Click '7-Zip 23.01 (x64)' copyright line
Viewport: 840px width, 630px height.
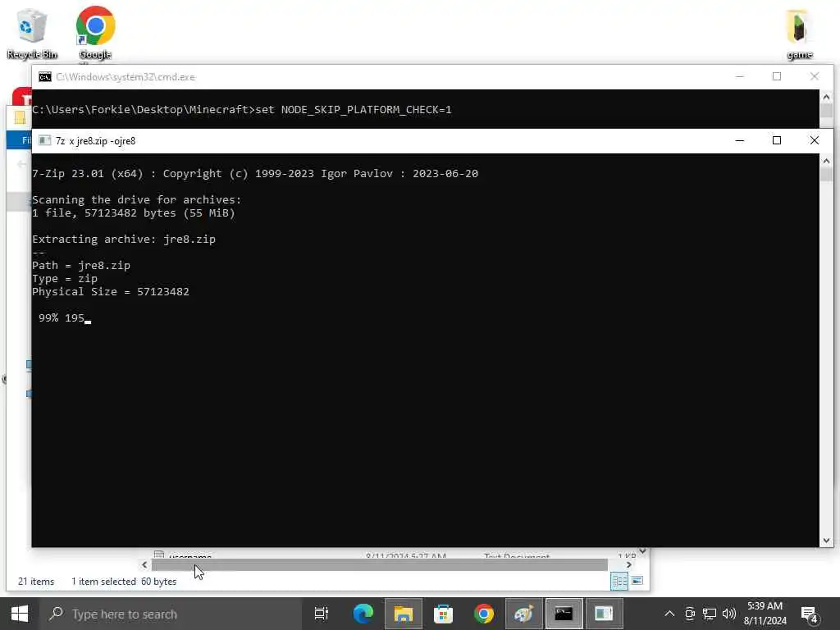click(x=255, y=174)
